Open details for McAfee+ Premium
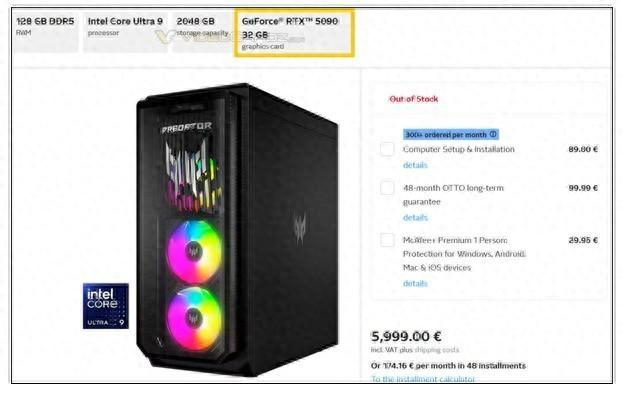The image size is (623, 400). 415,283
